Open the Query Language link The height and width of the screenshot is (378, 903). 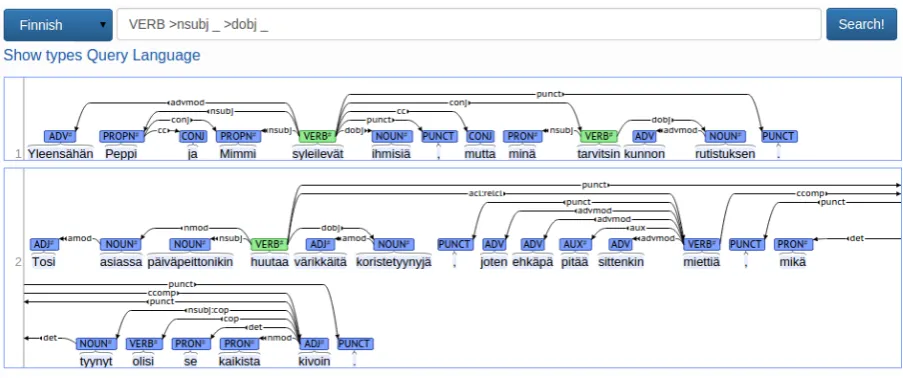pos(143,55)
